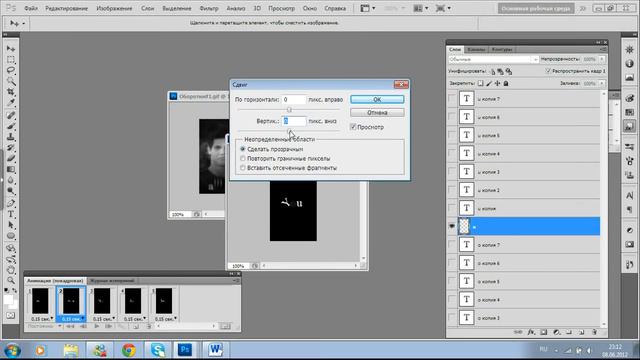Viewport: 640px width, 360px height.
Task: Open the Непрозрачность opacity arrow
Action: (x=602, y=59)
